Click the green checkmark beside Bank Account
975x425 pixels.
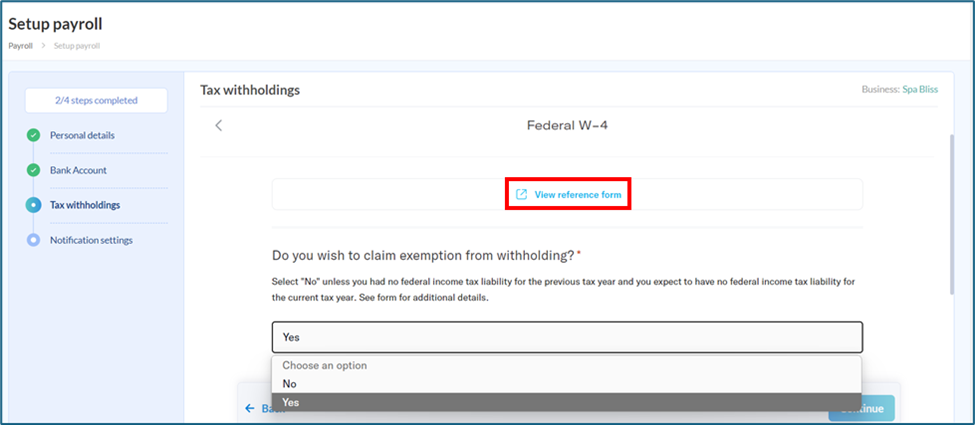point(34,170)
